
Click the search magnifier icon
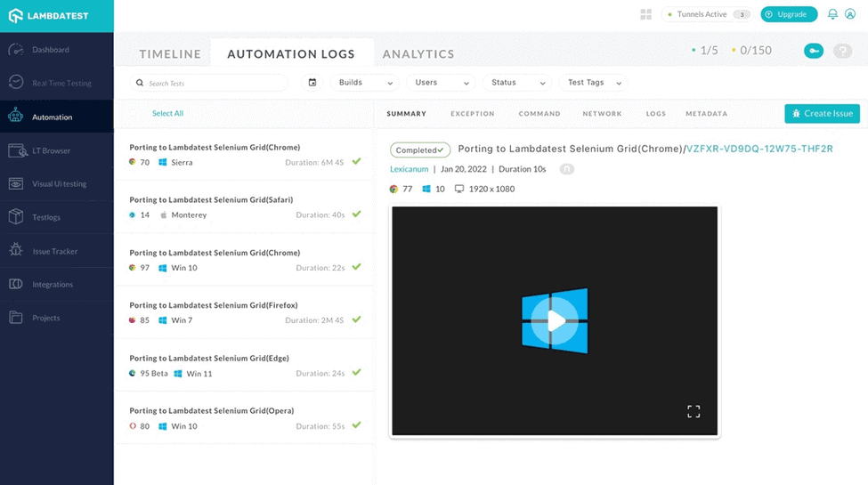pos(140,83)
